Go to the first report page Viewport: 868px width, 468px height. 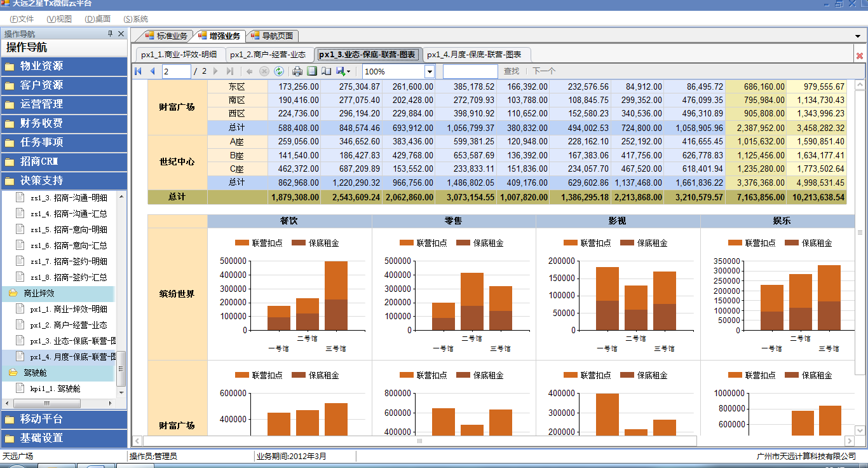[138, 71]
